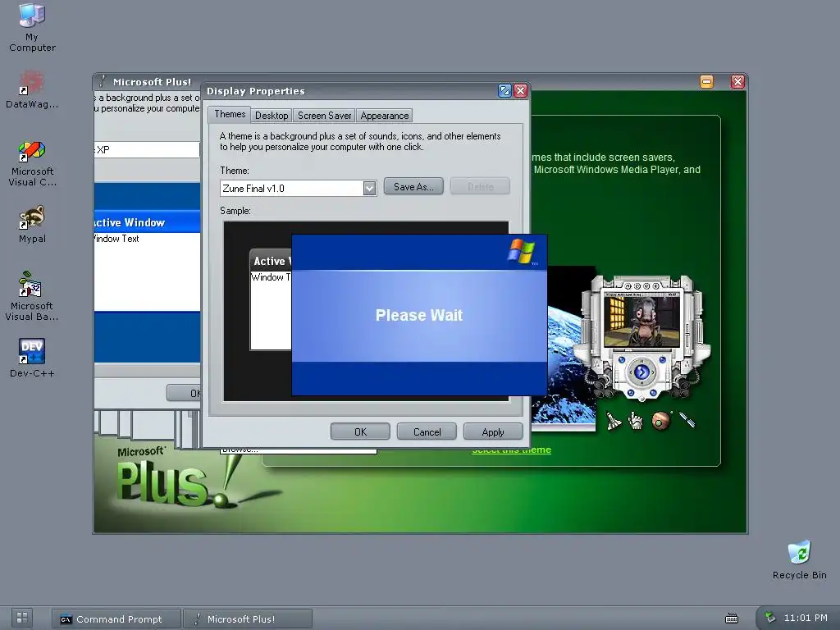Open Microsoft Visual C... desktop shortcut
The height and width of the screenshot is (630, 840).
(x=32, y=163)
